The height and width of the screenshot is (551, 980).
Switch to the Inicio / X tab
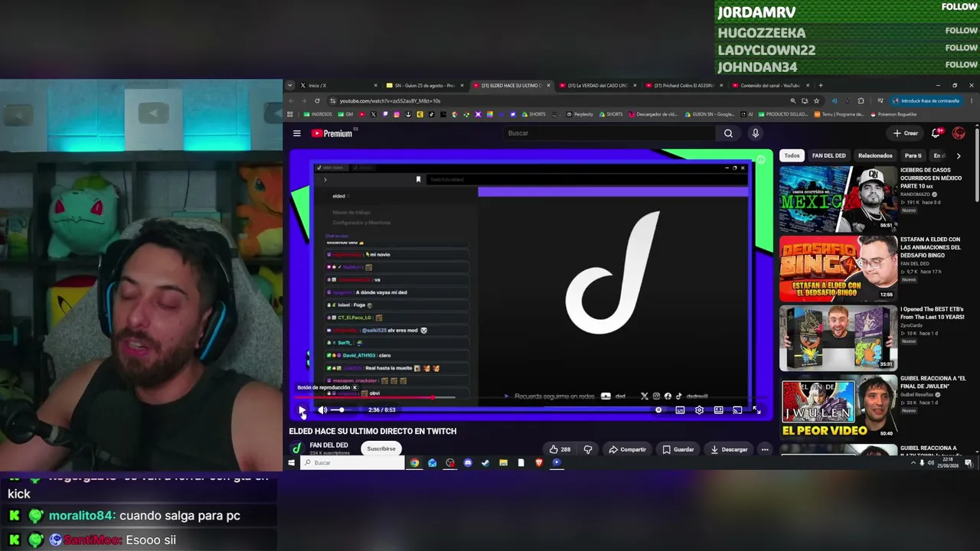[337, 86]
